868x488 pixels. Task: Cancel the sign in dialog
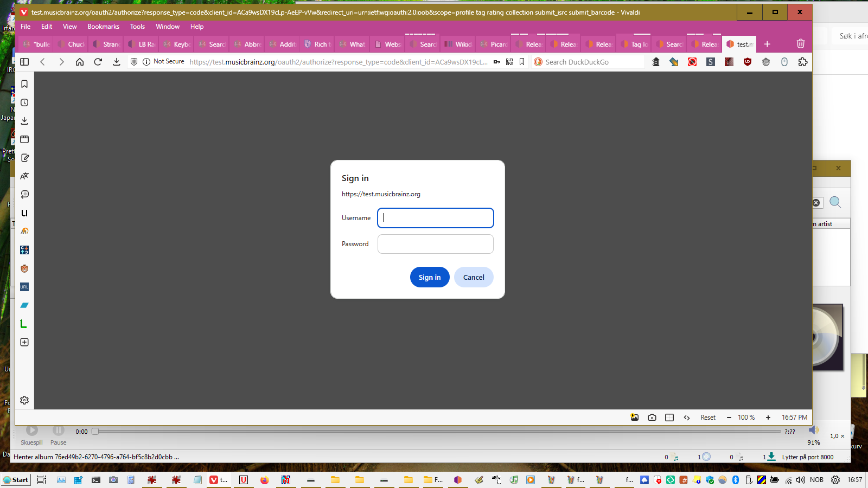(x=474, y=277)
